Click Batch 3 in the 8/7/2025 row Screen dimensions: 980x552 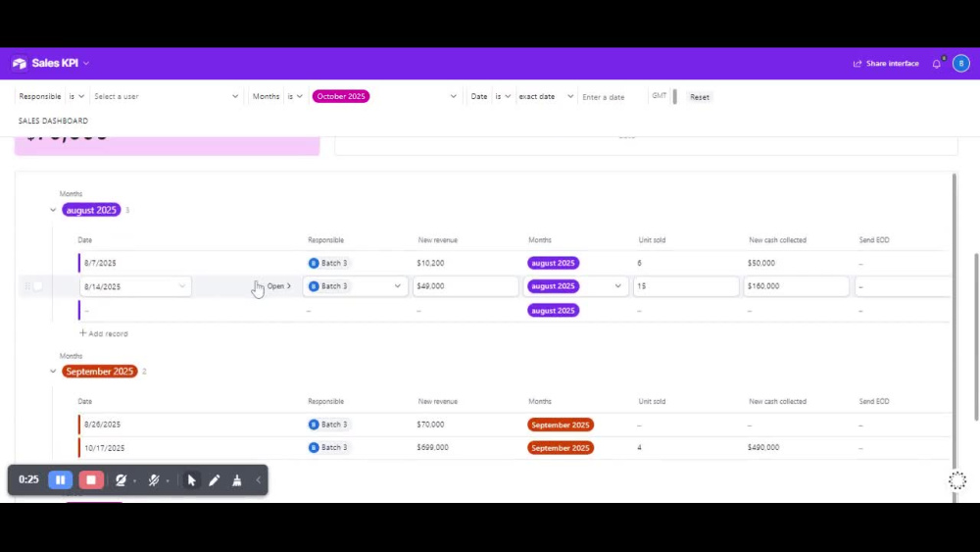click(x=328, y=263)
